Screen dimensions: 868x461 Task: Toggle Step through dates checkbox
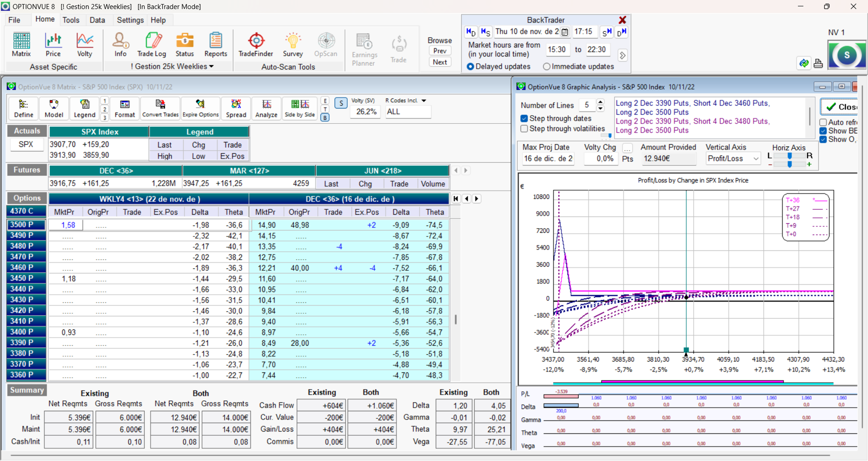coord(524,119)
